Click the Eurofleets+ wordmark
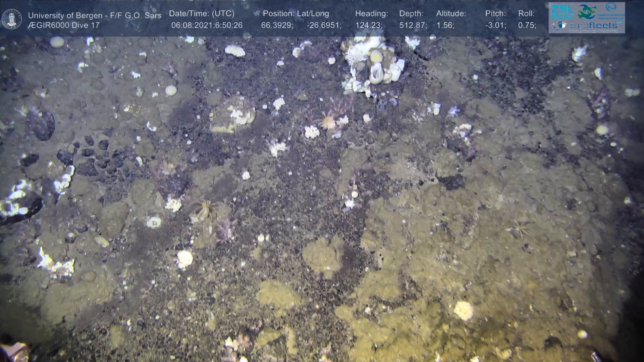This screenshot has height=362, width=644. point(592,25)
